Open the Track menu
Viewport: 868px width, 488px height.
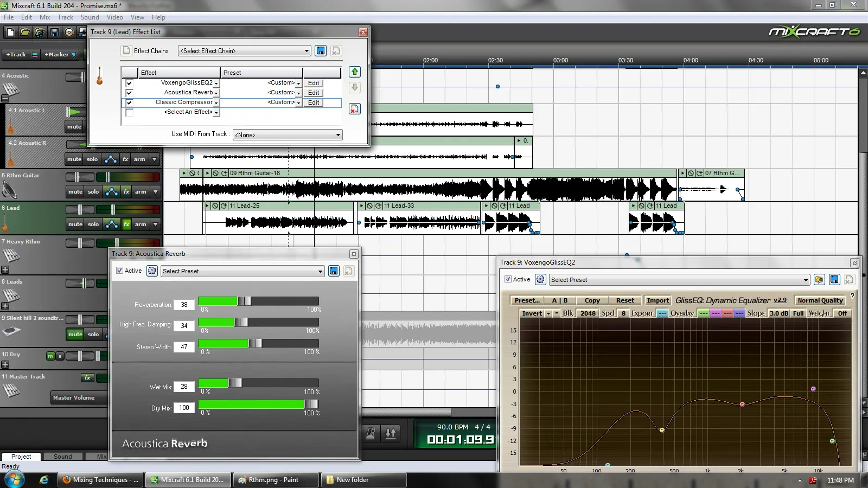click(x=65, y=17)
